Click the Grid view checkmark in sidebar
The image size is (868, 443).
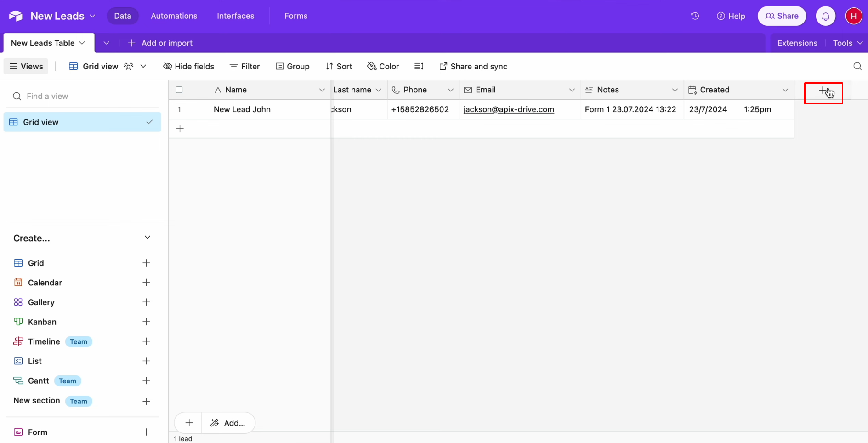149,122
